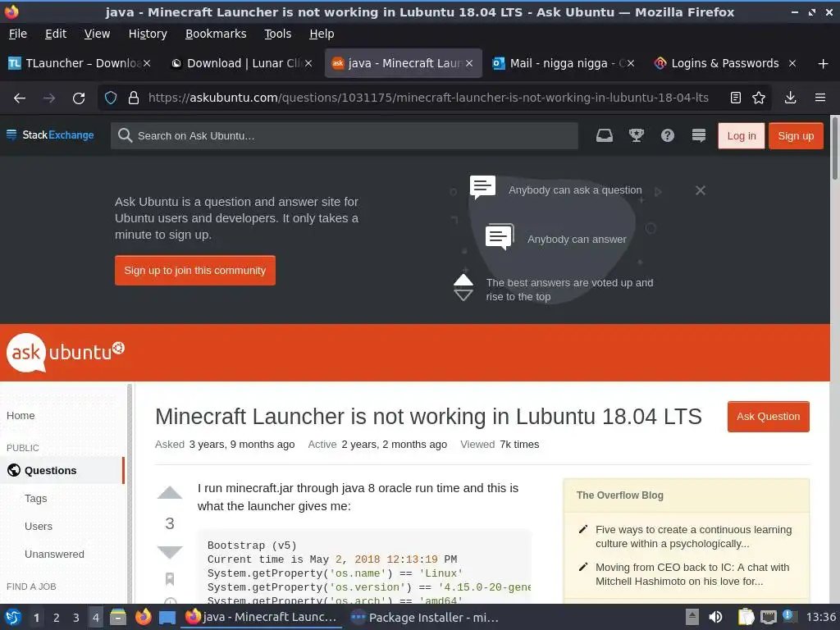Go to Home in the left sidebar
Image resolution: width=840 pixels, height=630 pixels.
[21, 416]
